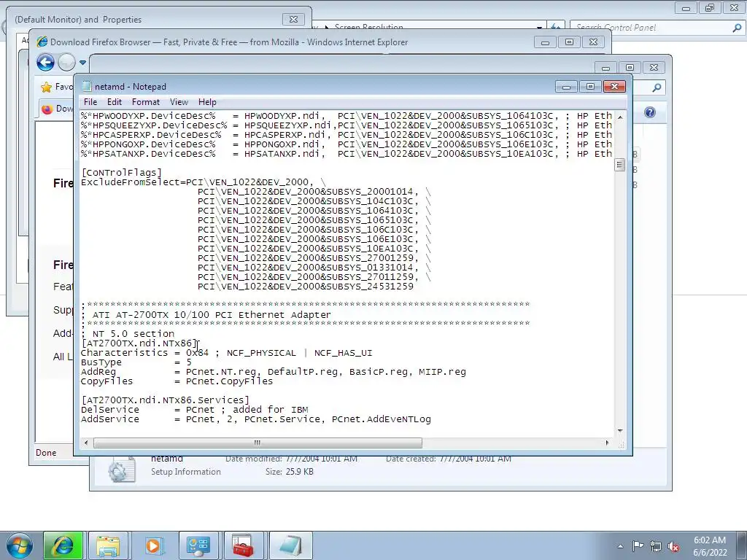Go back in the Internet Explorer window
This screenshot has width=747, height=560.
46,63
